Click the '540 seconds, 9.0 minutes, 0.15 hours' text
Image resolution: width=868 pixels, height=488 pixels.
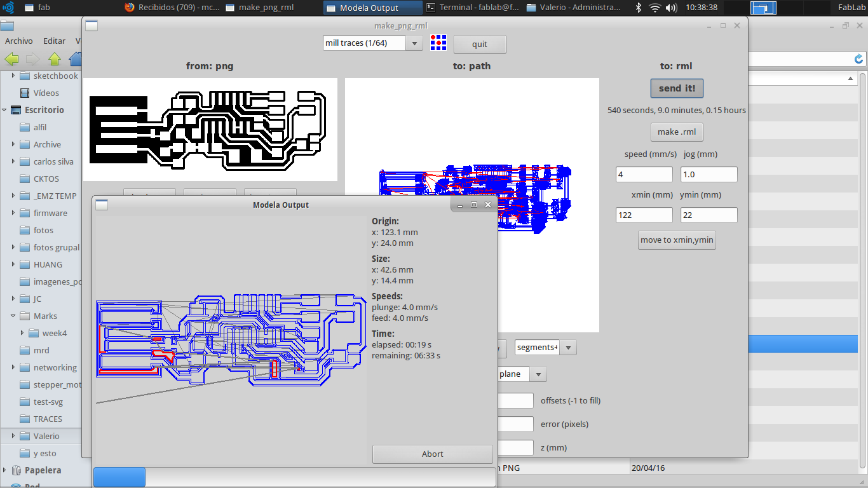click(677, 110)
